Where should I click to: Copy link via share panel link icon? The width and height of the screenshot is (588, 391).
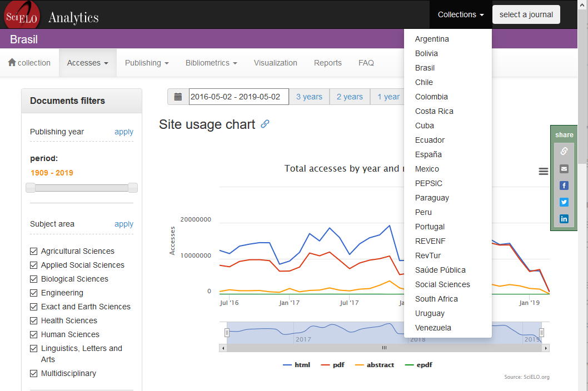564,151
